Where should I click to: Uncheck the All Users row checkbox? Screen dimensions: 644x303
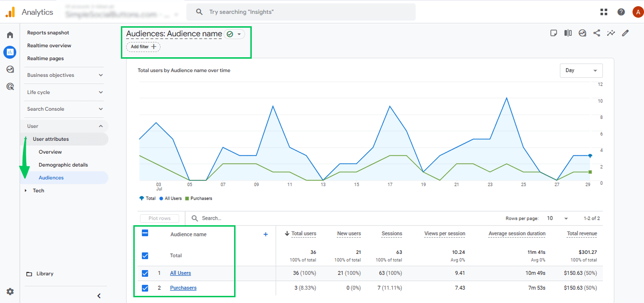point(145,273)
